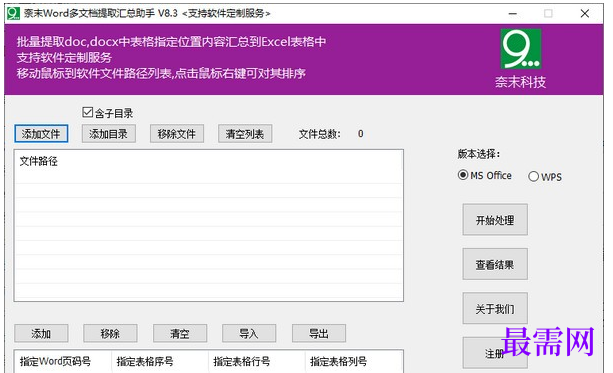Screen dimensions: 613x373
Task: Click the 导出 button
Action: (319, 334)
